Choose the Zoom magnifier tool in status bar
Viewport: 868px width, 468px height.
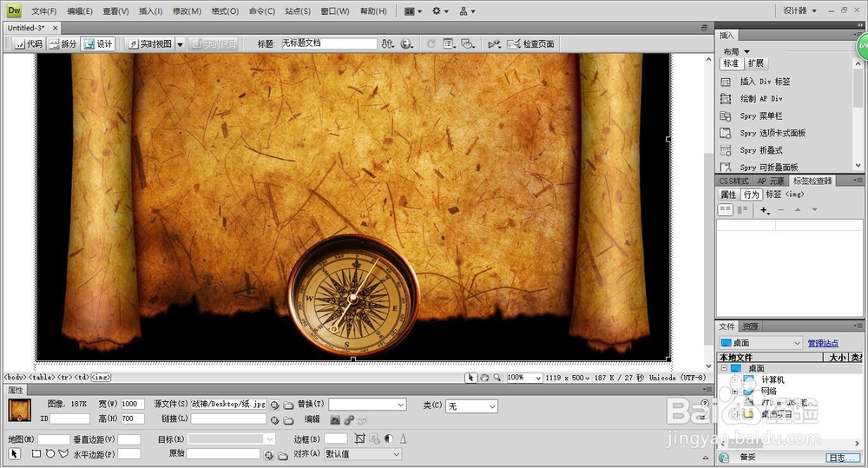(x=497, y=377)
